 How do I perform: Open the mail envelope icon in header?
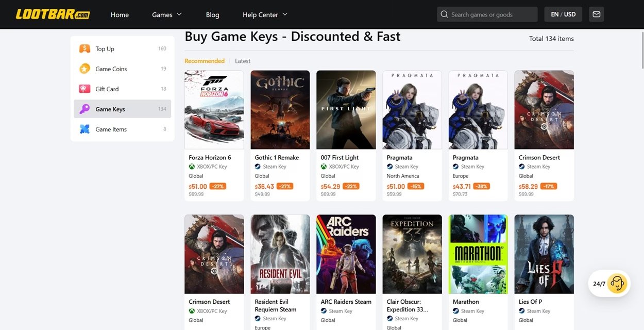[597, 14]
